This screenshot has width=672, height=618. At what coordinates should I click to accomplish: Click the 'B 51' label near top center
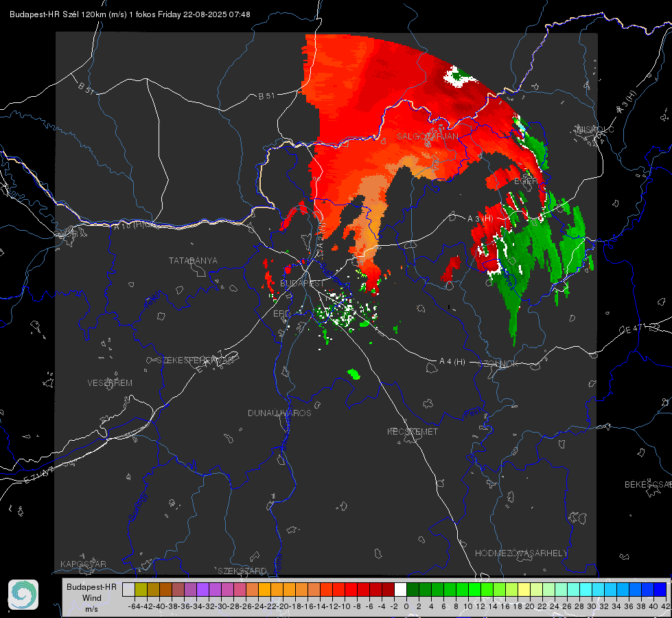[266, 96]
